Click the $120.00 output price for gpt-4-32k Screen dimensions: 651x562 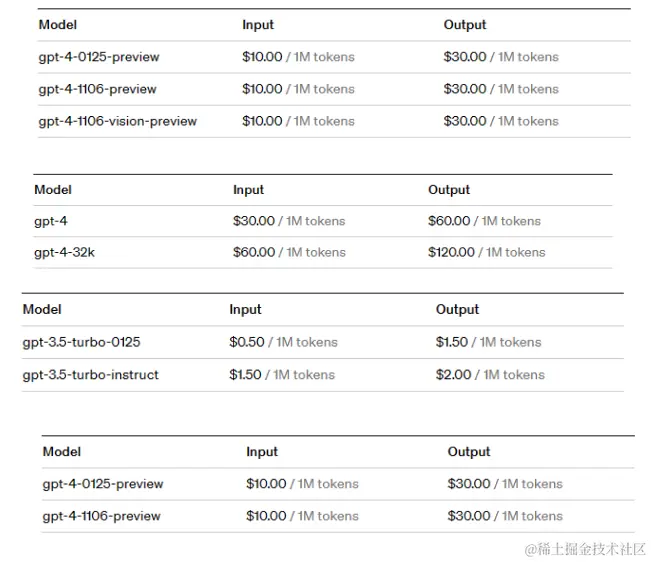tap(451, 252)
